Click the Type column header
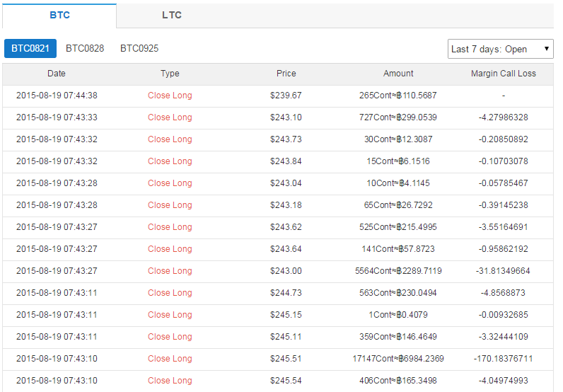The image size is (563, 392). (170, 74)
